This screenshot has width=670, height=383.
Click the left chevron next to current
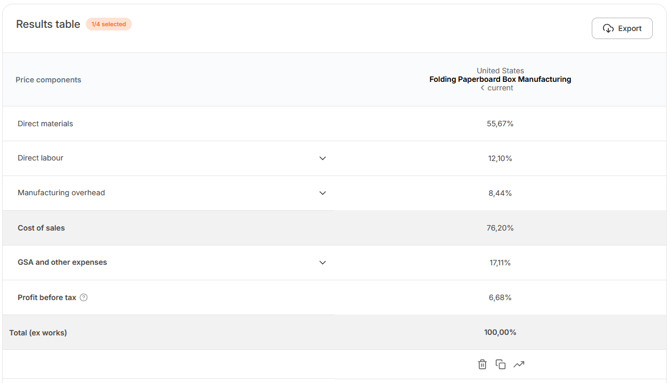[482, 88]
